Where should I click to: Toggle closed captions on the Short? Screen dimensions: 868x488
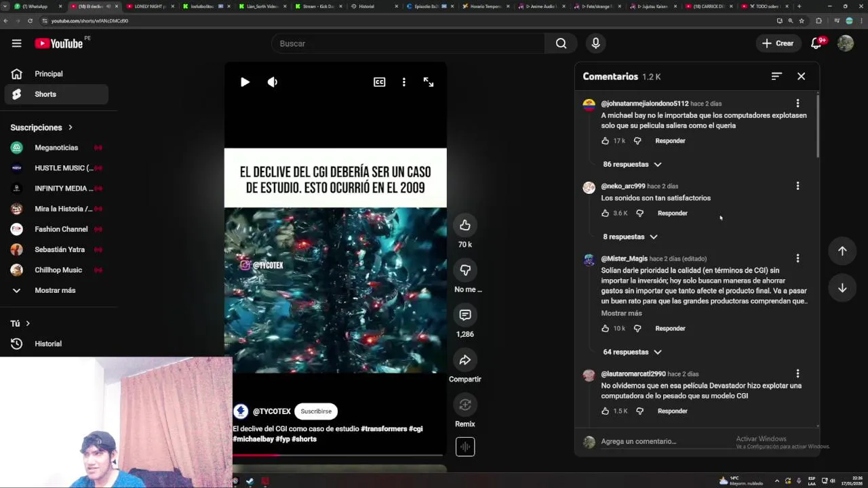379,82
